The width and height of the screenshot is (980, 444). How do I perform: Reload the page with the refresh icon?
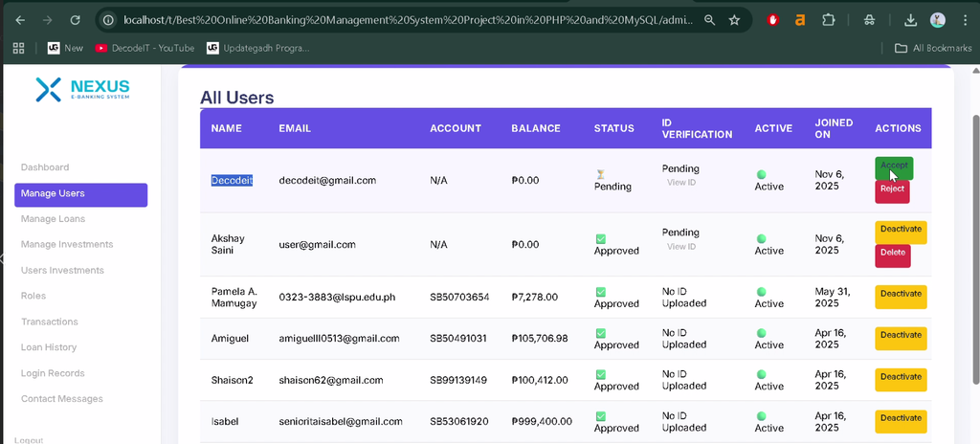(x=75, y=20)
